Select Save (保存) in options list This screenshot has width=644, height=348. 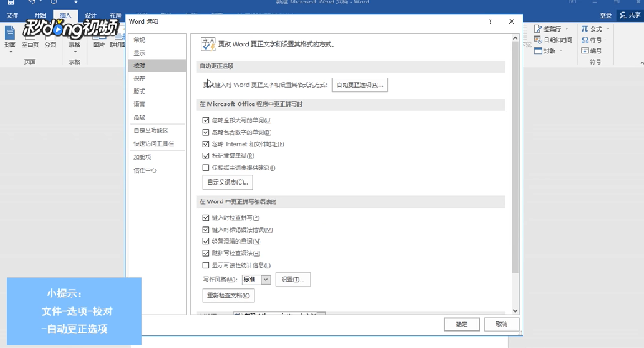[x=158, y=78]
